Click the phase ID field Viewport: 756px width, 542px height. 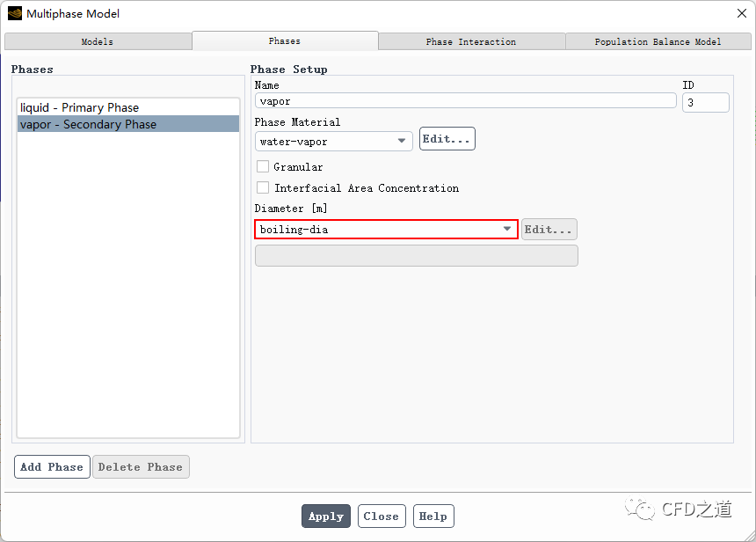click(705, 103)
